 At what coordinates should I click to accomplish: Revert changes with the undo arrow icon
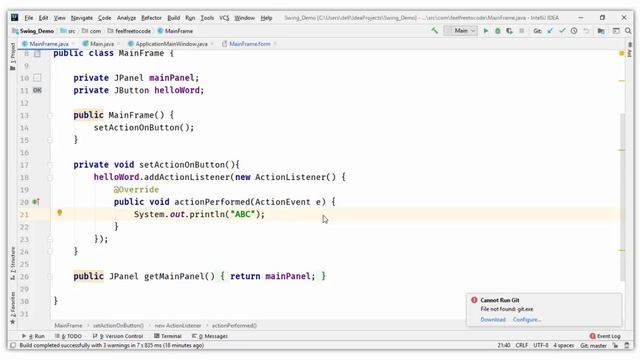(x=586, y=31)
